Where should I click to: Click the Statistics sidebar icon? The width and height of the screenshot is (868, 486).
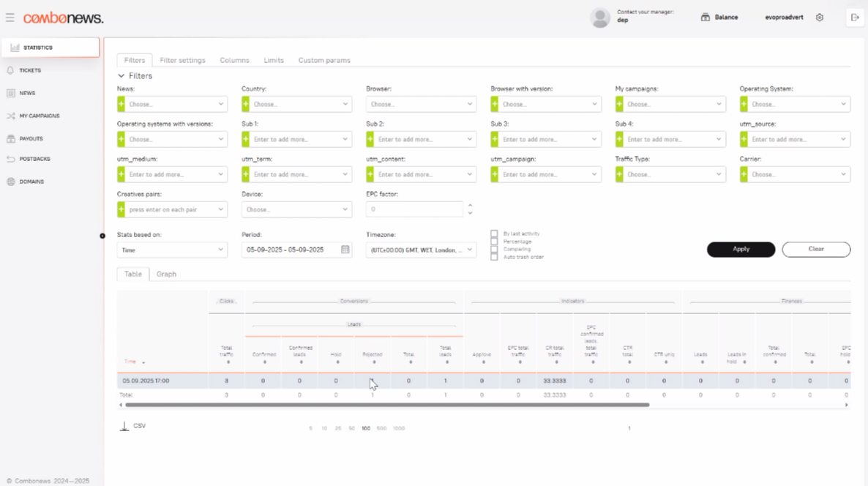coord(15,48)
